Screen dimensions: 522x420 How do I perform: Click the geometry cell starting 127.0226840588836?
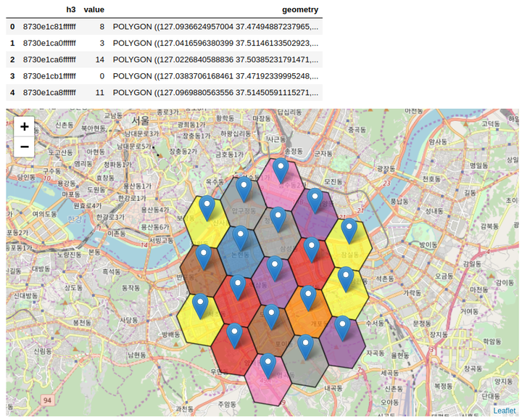click(x=215, y=59)
